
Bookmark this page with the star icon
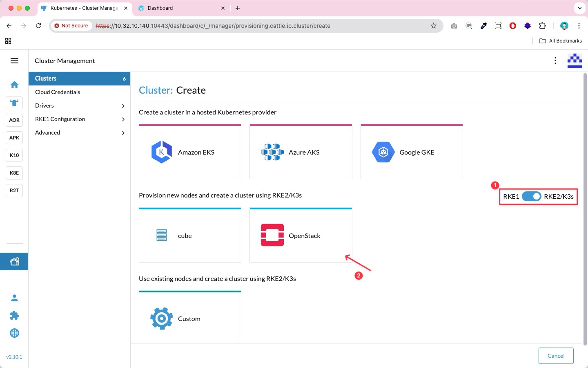pos(434,26)
